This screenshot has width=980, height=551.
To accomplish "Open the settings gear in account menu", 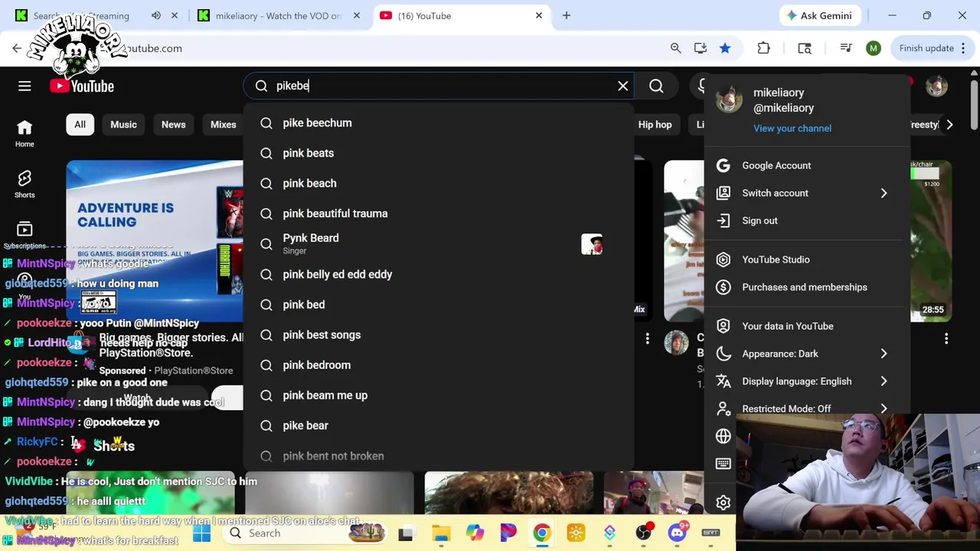I will coord(723,503).
